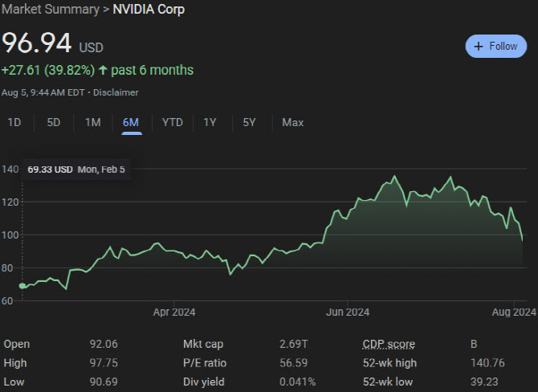
Task: Select the Max time range tab
Action: [x=292, y=123]
